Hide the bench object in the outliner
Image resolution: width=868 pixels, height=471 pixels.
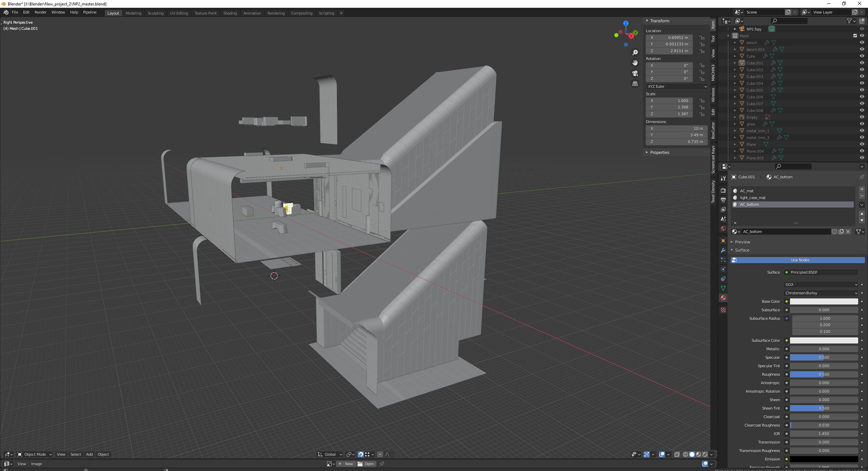862,42
